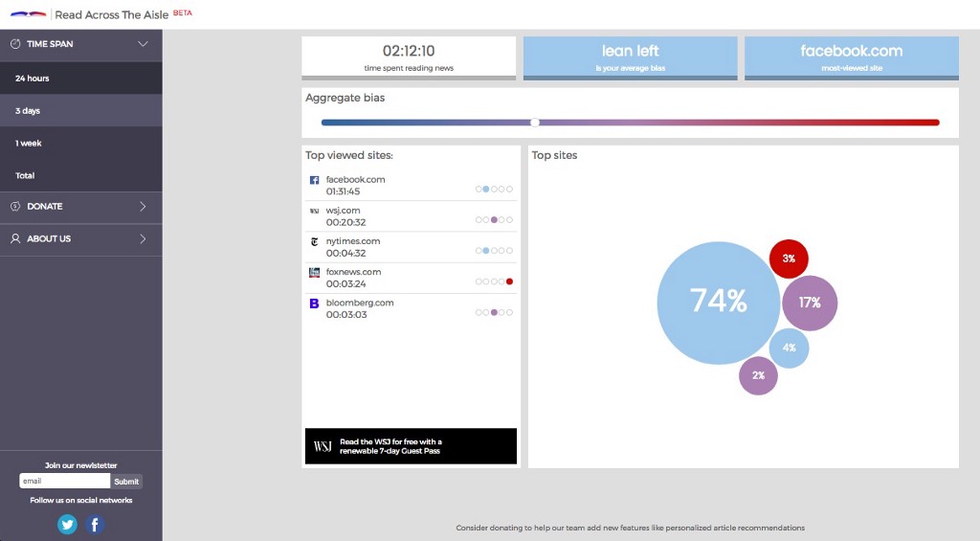This screenshot has width=980, height=541.
Task: Click the 74% blue bubble
Action: tap(718, 303)
